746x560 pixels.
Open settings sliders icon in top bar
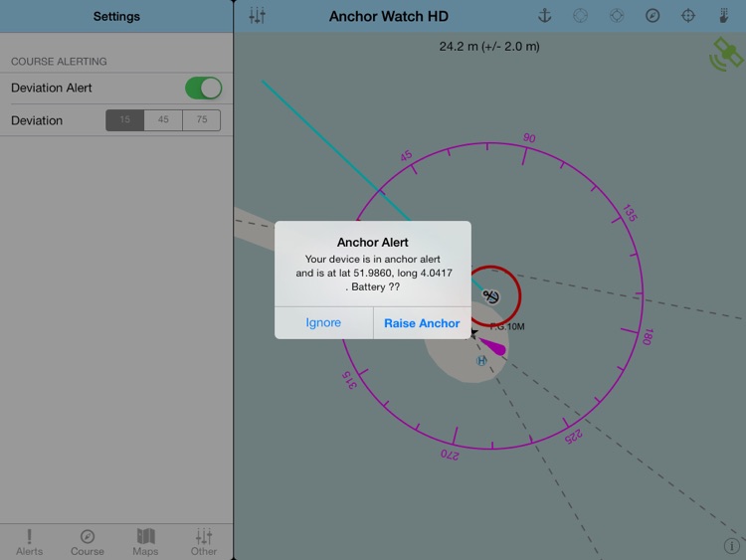257,16
